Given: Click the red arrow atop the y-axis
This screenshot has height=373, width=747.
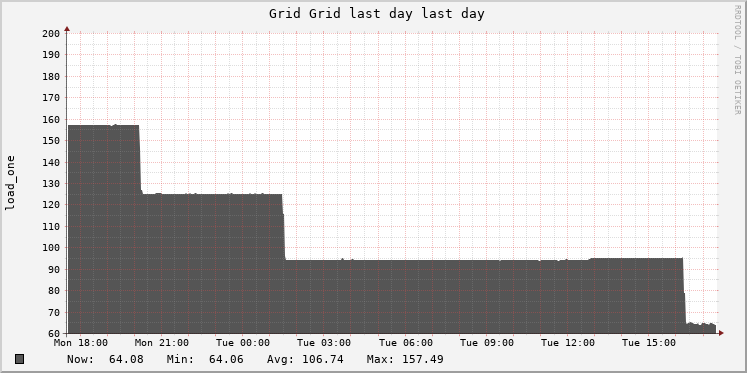Looking at the screenshot, I should pyautogui.click(x=67, y=29).
